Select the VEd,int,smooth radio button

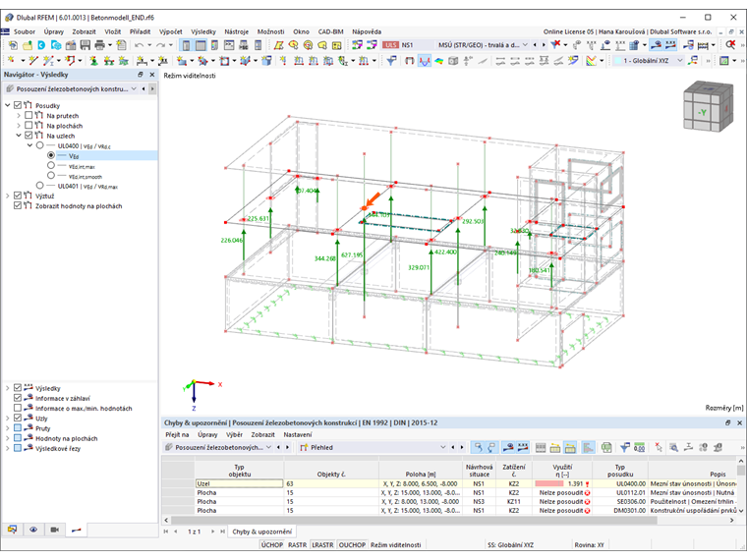point(51,175)
